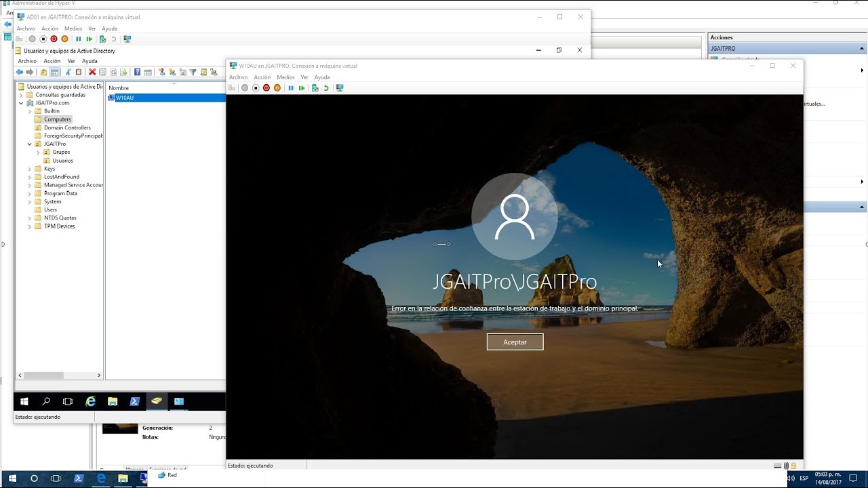The image size is (868, 488).
Task: Click the Aceptar button on login screen
Action: (x=515, y=342)
